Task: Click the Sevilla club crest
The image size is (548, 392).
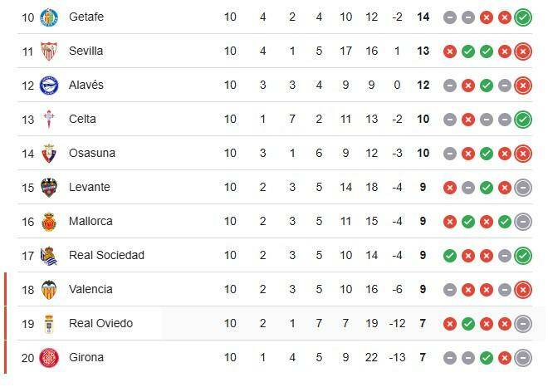Action: [x=48, y=51]
